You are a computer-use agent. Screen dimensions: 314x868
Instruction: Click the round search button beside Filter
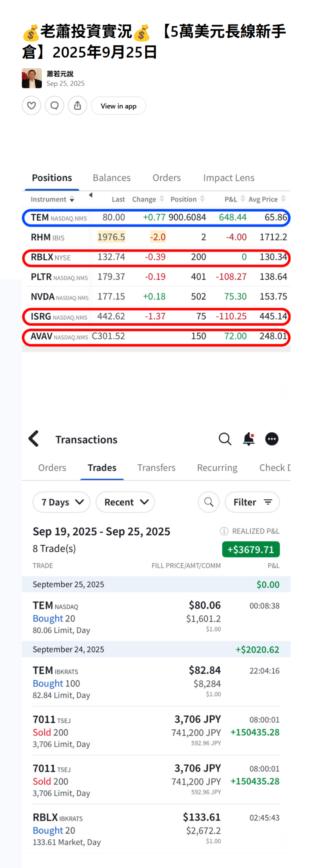coord(209,502)
